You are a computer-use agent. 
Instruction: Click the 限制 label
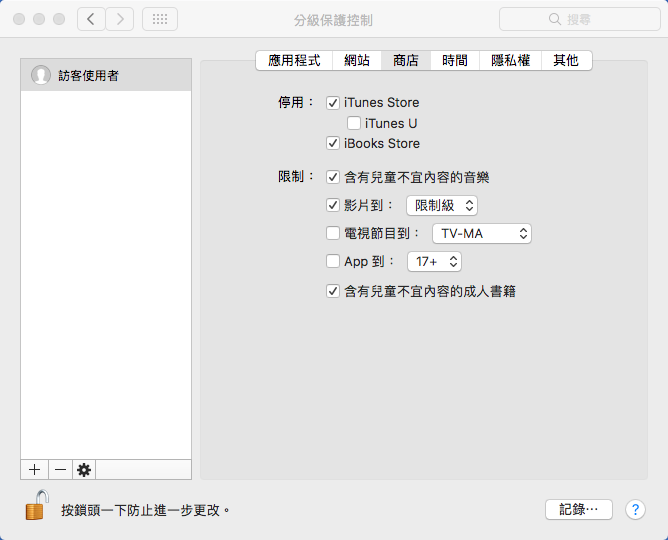tap(296, 176)
